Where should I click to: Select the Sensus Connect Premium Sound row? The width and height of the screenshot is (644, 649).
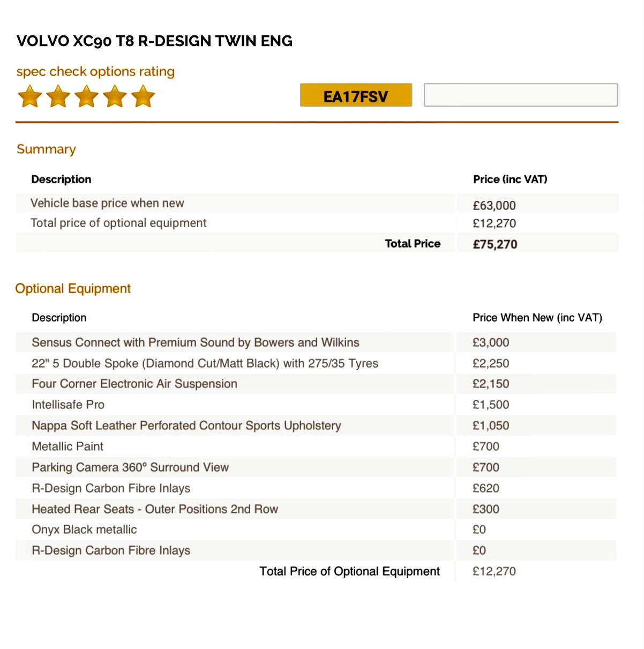[x=316, y=342]
